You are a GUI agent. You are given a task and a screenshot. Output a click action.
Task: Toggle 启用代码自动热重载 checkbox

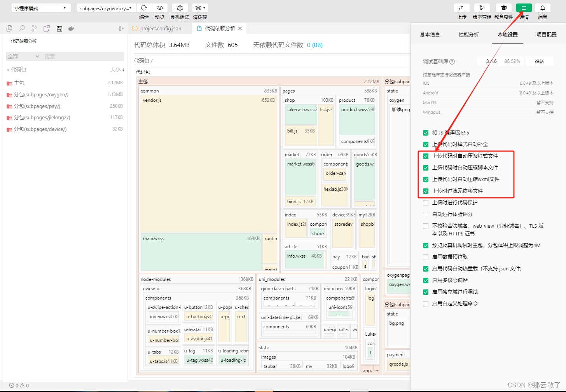[x=426, y=268]
